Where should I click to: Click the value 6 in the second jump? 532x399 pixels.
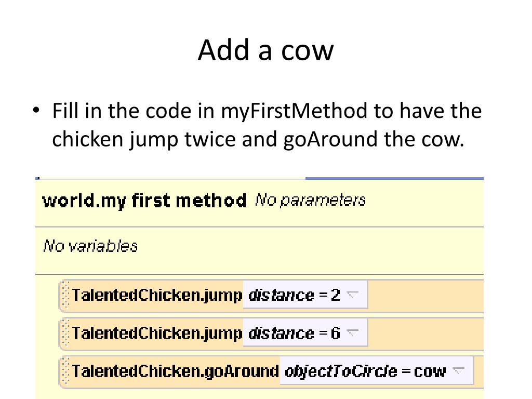[x=336, y=333]
